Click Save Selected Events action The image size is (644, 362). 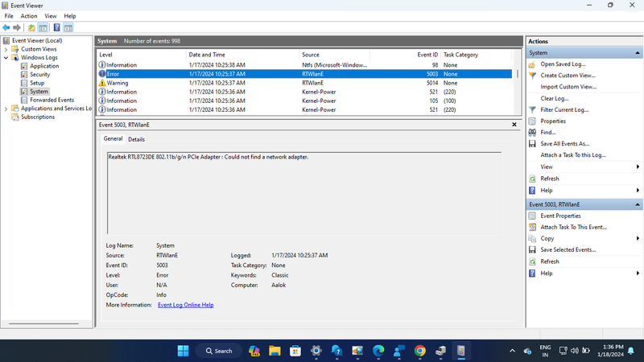pos(568,249)
